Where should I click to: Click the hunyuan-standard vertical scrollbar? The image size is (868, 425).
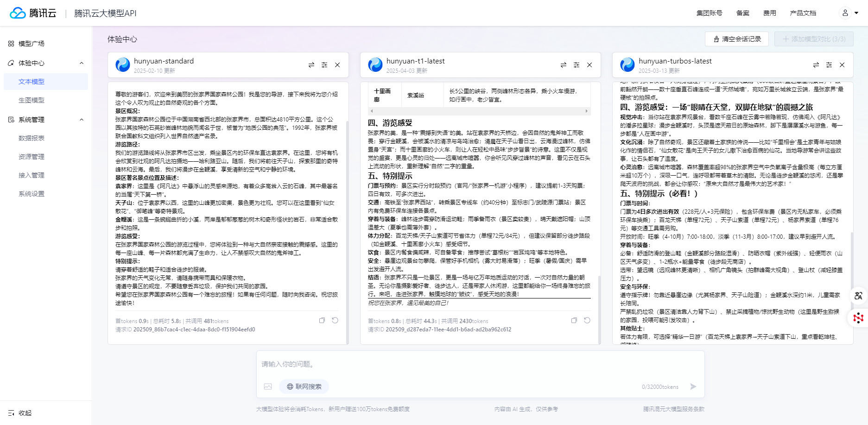click(x=347, y=232)
